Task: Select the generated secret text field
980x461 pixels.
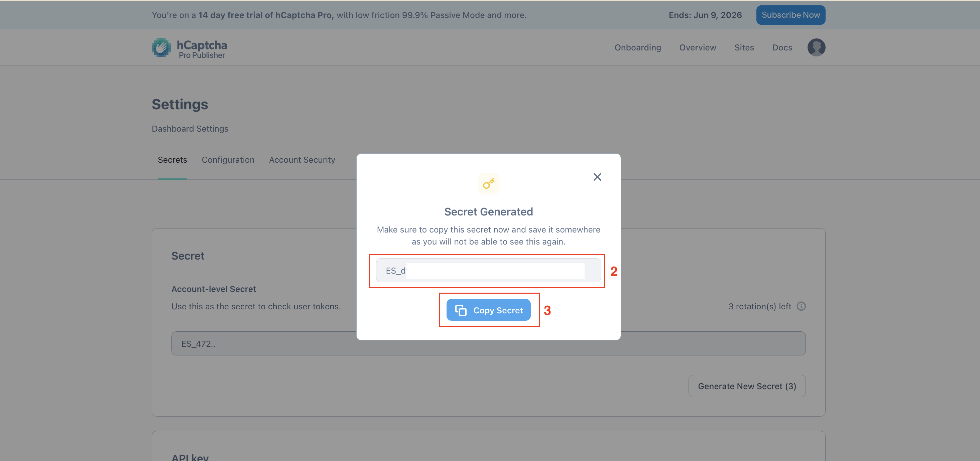Action: (x=488, y=271)
